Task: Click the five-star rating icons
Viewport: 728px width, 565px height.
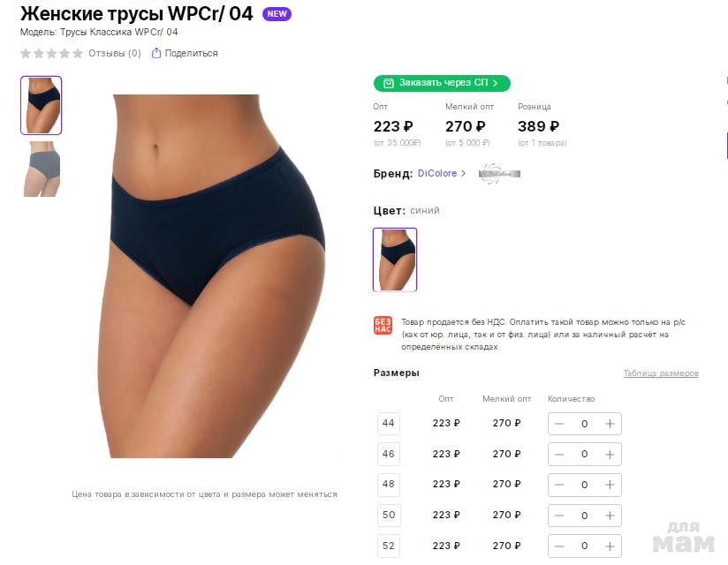Action: 51,53
